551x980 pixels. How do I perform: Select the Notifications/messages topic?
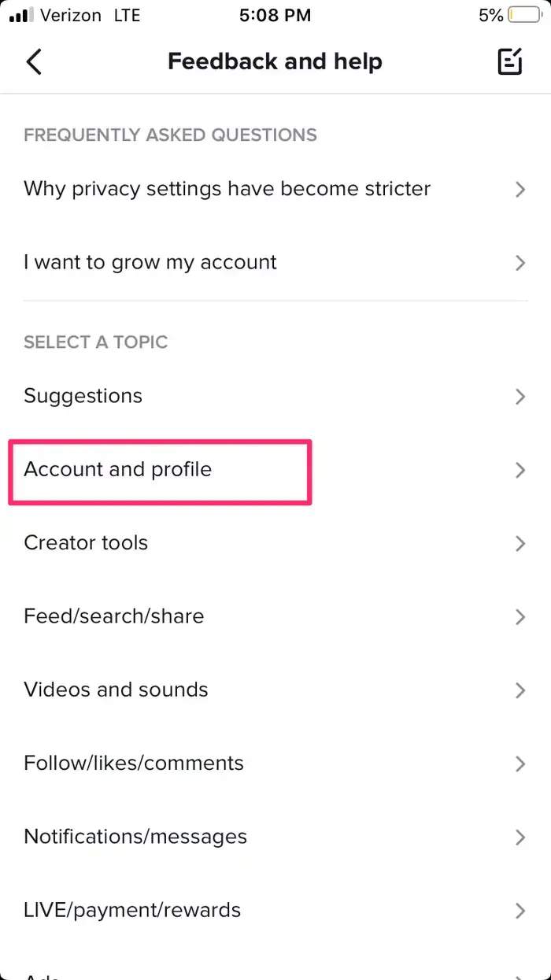click(x=135, y=837)
